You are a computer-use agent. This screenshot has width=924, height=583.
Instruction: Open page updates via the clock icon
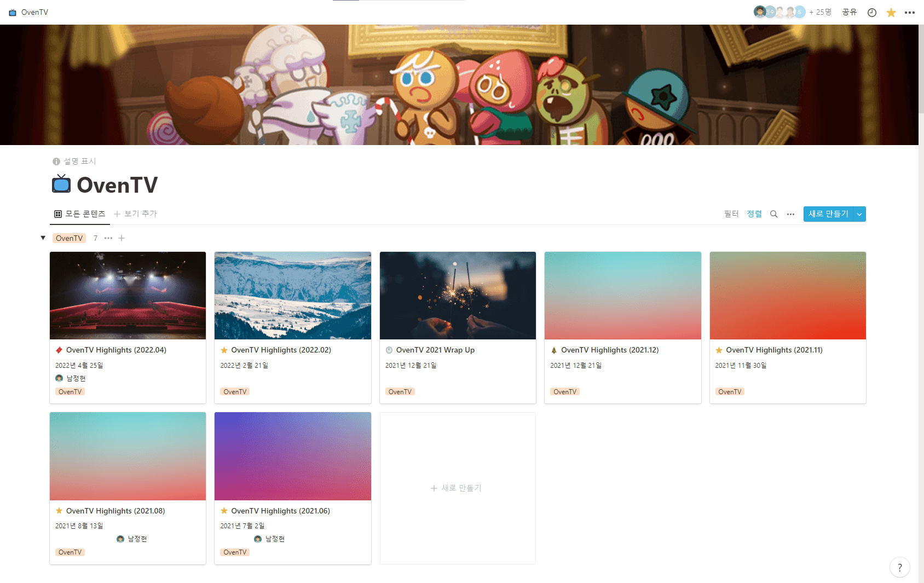872,13
